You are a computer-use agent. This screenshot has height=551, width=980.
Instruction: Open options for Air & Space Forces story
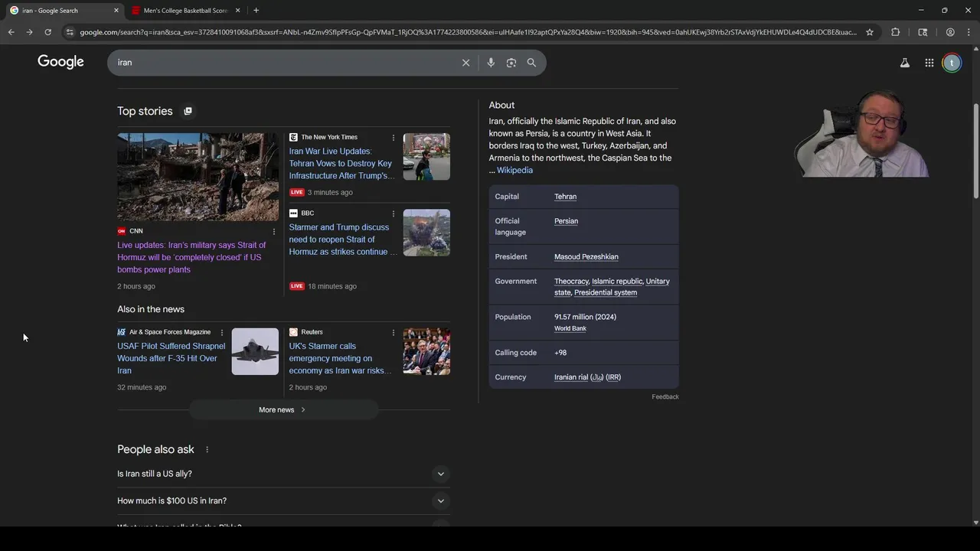click(x=222, y=332)
